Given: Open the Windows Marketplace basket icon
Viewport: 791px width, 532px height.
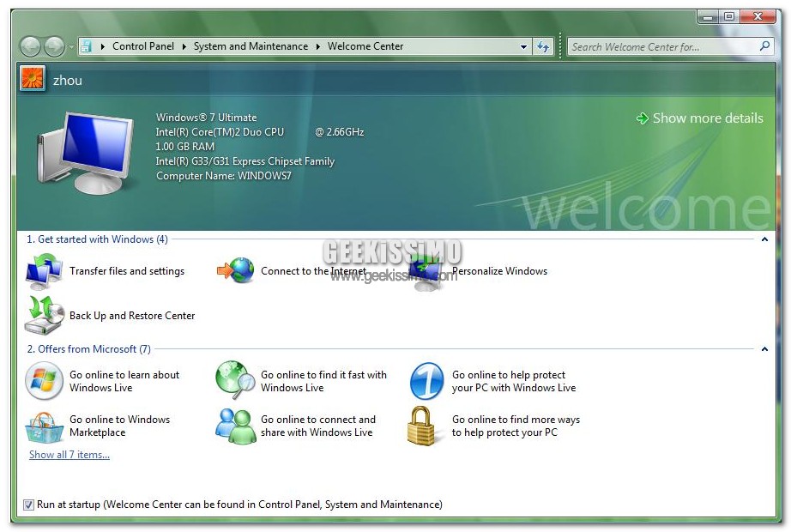Looking at the screenshot, I should coord(44,427).
